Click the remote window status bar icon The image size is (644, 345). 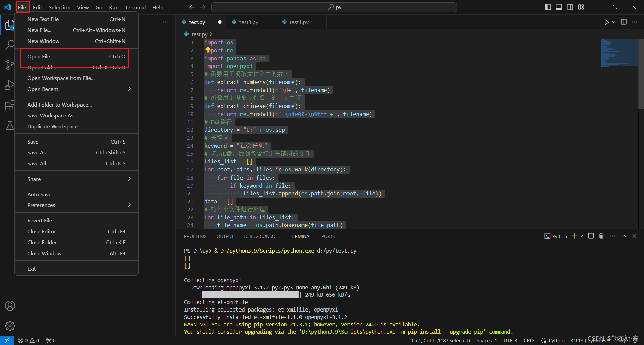point(7,340)
